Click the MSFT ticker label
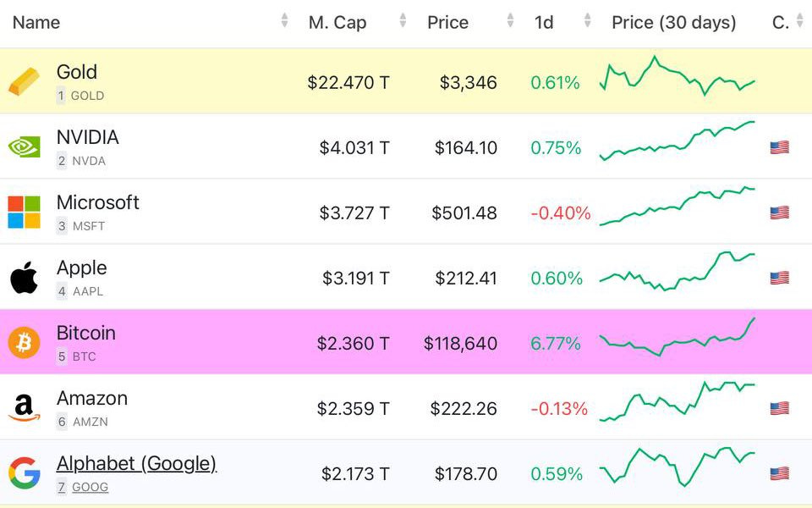Screen dimensions: 812x508 tap(89, 227)
